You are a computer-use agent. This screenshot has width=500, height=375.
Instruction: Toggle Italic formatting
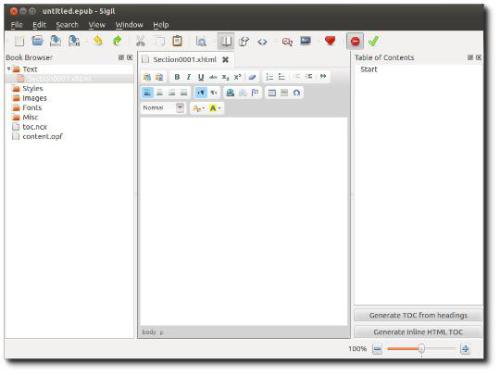[189, 77]
